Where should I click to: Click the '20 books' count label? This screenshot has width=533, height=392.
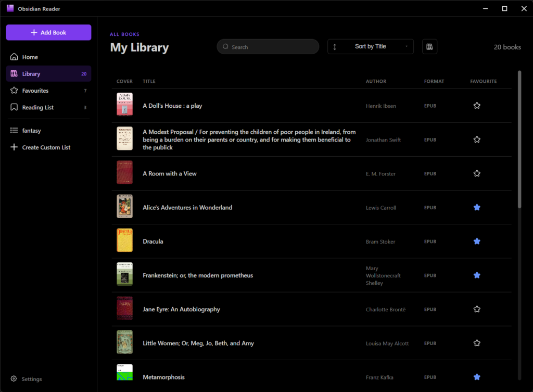tap(507, 47)
